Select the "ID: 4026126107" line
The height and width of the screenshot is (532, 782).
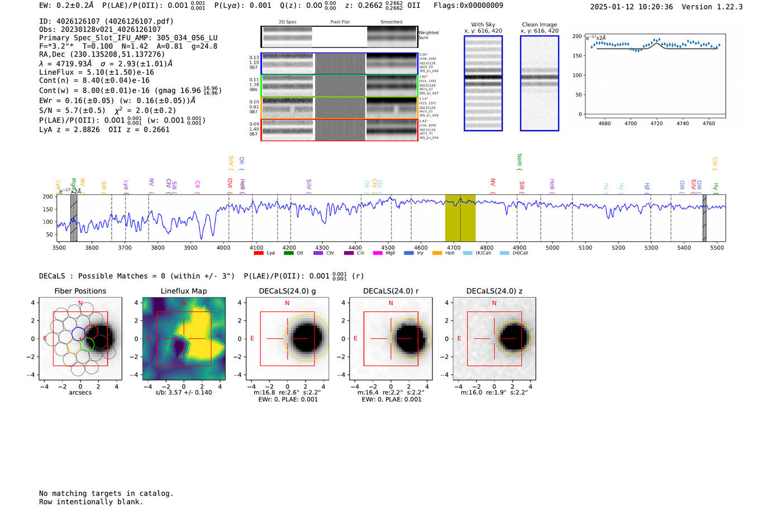[106, 21]
